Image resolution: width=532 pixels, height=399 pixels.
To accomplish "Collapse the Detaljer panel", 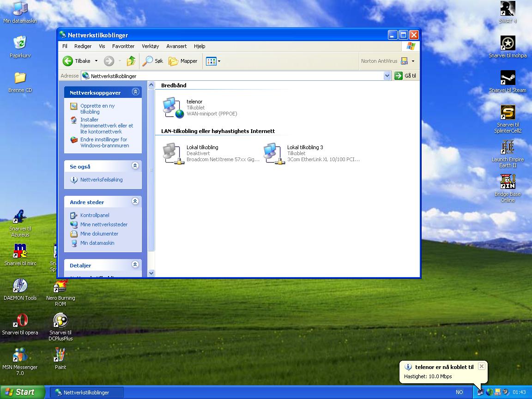I will pyautogui.click(x=135, y=265).
